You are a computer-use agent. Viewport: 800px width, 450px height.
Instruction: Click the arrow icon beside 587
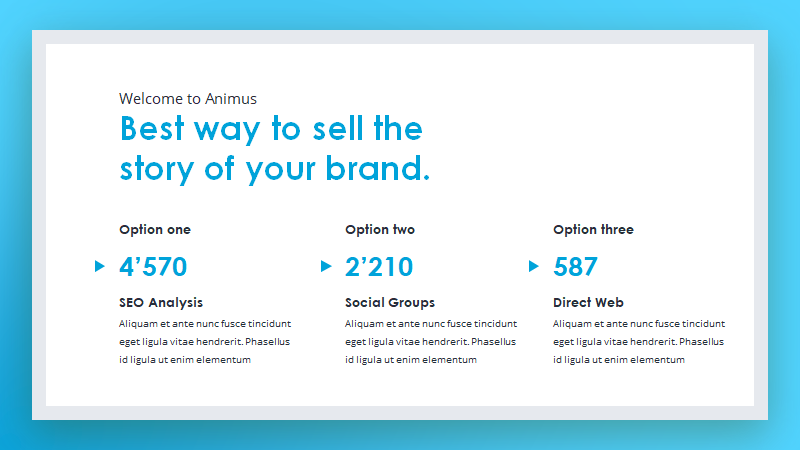(x=534, y=266)
